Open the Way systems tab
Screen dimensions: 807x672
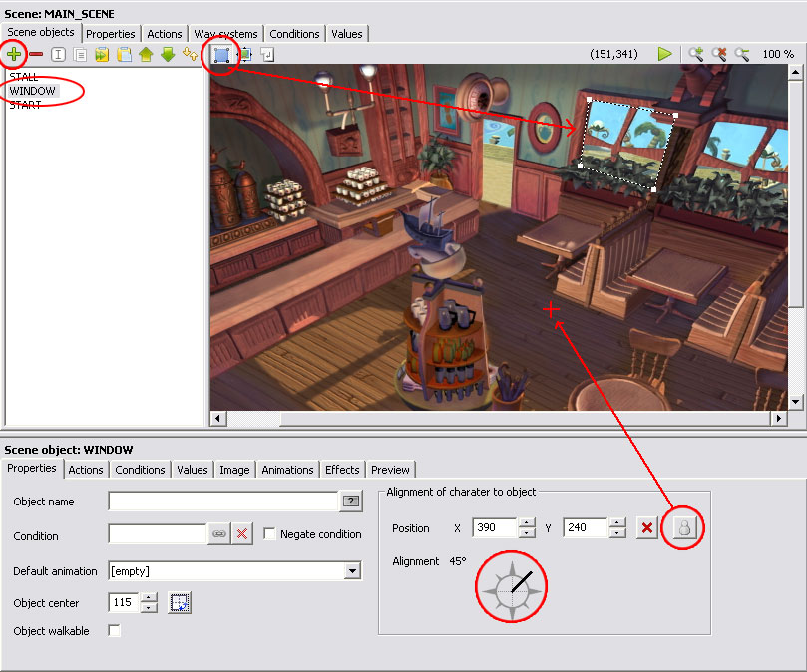(225, 34)
